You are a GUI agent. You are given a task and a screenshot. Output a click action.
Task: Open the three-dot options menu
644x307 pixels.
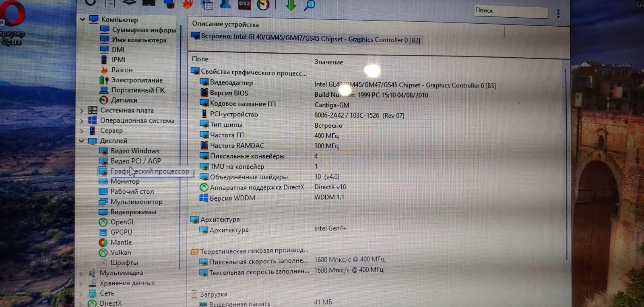click(558, 14)
